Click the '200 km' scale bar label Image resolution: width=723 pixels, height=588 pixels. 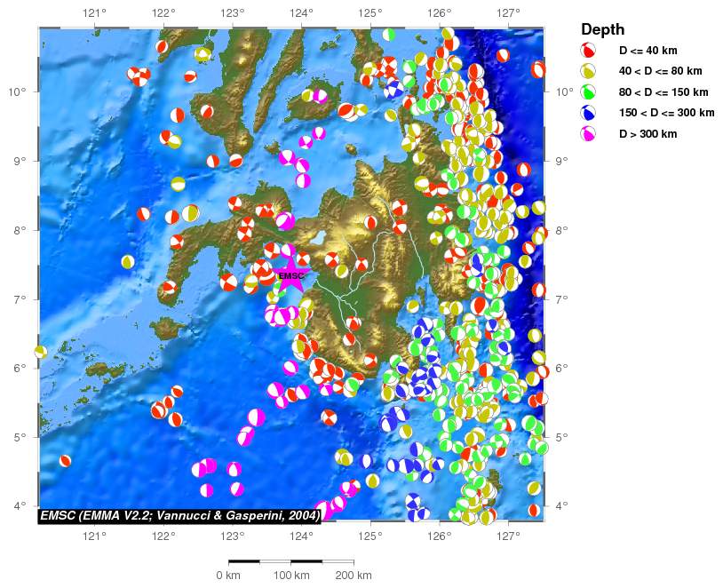(354, 576)
